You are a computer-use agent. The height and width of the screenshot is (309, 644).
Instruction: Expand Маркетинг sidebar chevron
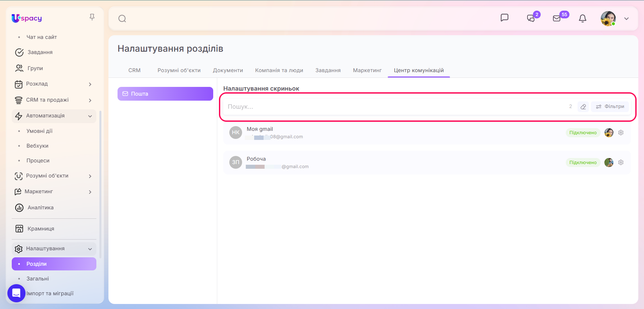90,192
